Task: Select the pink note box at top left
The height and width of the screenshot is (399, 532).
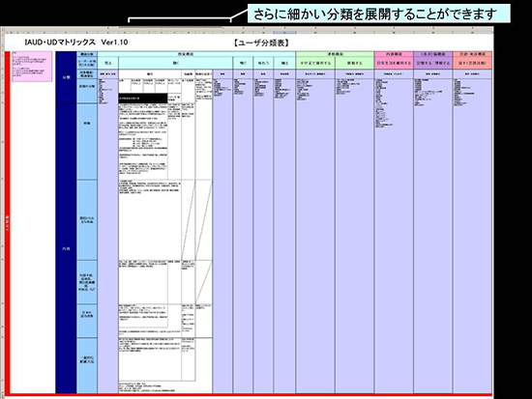Action: click(x=32, y=67)
